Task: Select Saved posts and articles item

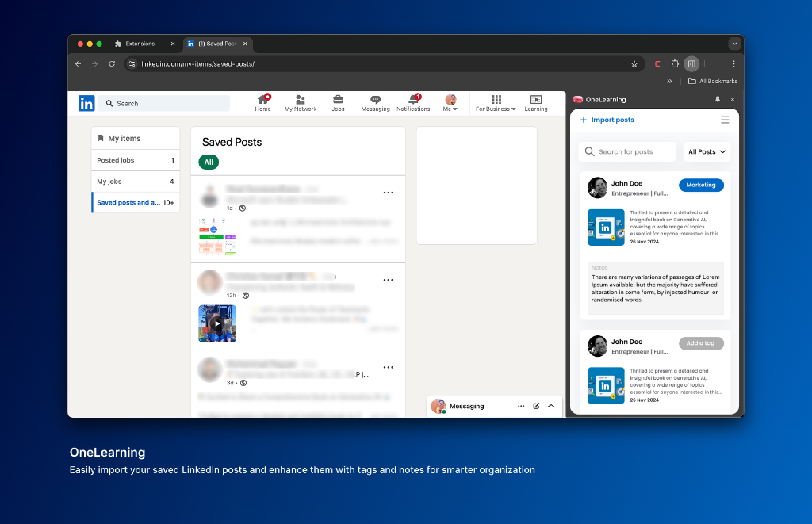Action: 136,203
